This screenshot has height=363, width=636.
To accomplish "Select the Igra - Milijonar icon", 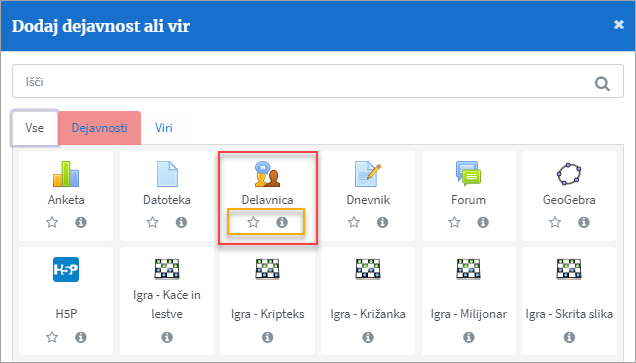I will click(468, 269).
